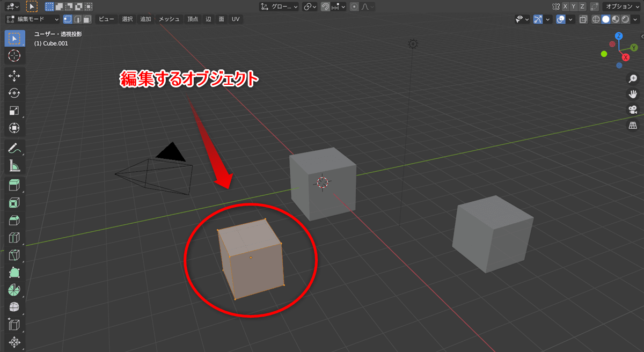Image resolution: width=644 pixels, height=352 pixels.
Task: Open the 追加 menu
Action: click(145, 19)
